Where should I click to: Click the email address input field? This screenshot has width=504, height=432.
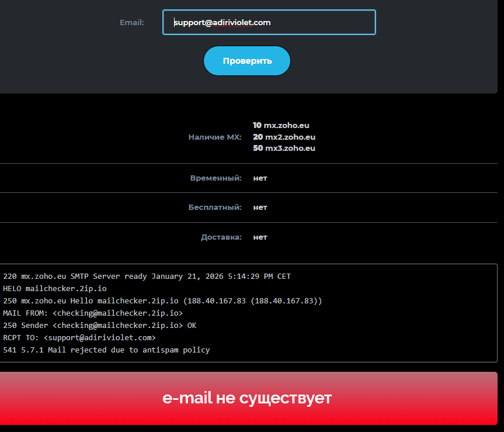269,22
